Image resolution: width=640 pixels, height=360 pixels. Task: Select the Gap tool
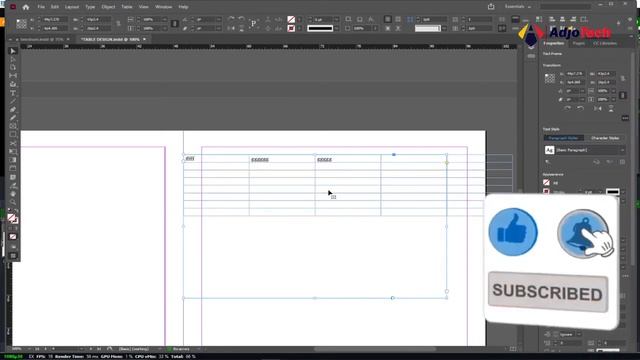[13, 76]
